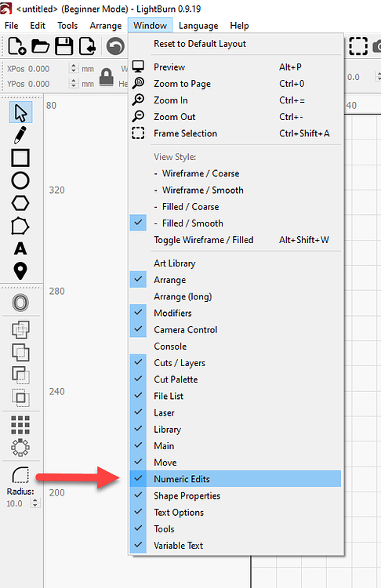Choose the Ellipse tool
The height and width of the screenshot is (588, 381).
pos(20,180)
